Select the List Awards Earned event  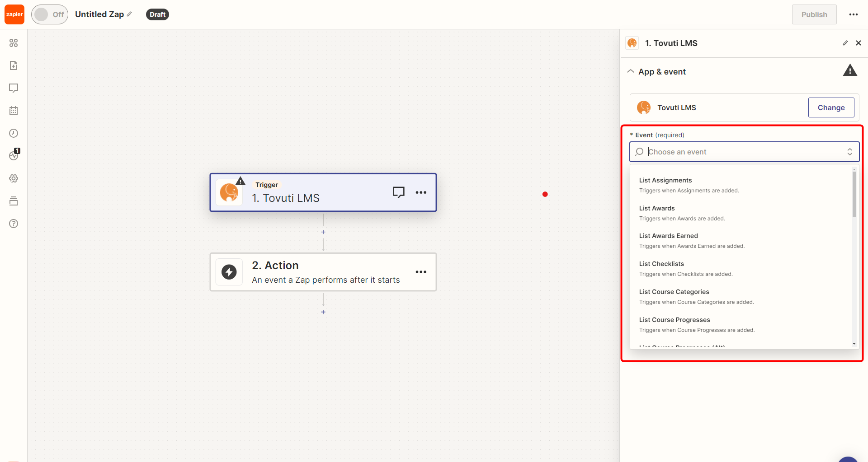click(x=741, y=241)
